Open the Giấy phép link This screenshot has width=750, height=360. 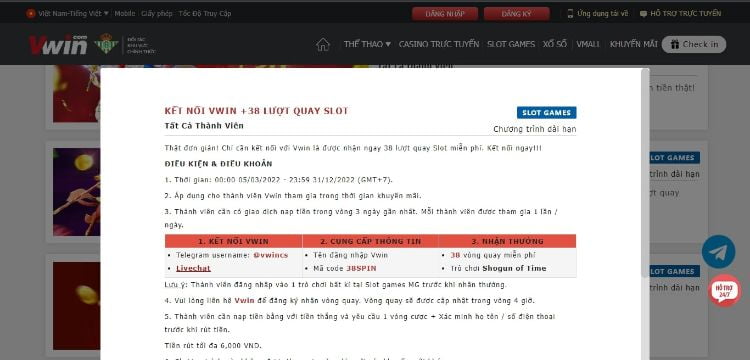pos(156,13)
